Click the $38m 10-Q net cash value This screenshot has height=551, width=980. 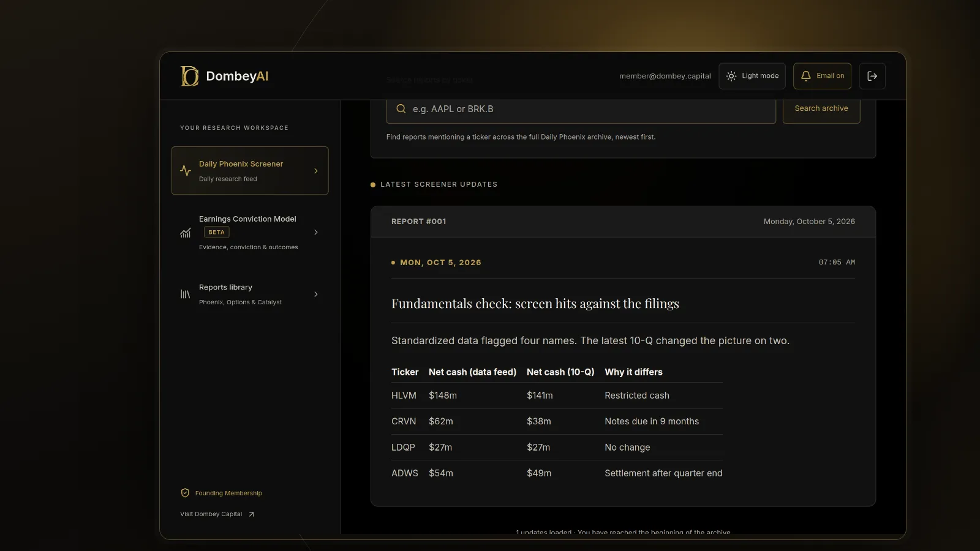click(539, 421)
